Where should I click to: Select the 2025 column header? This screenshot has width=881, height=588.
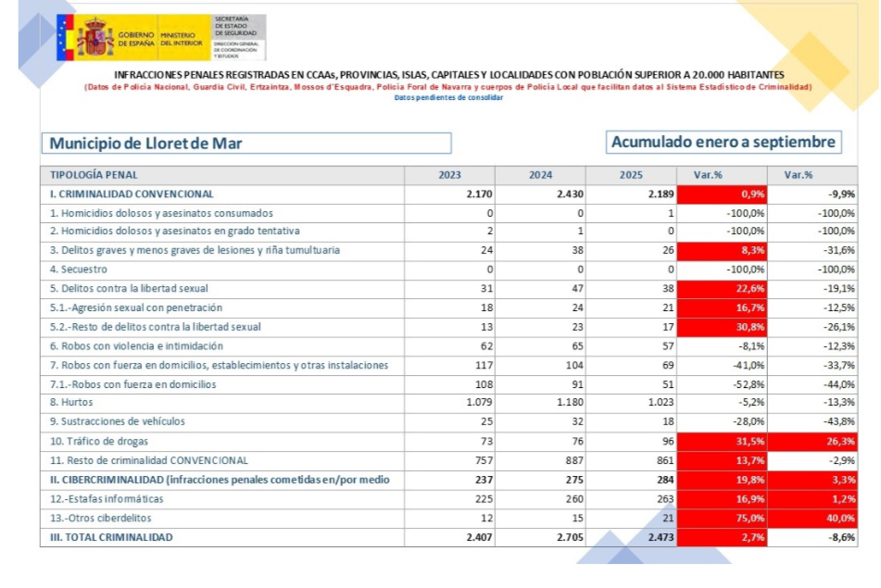click(x=631, y=175)
